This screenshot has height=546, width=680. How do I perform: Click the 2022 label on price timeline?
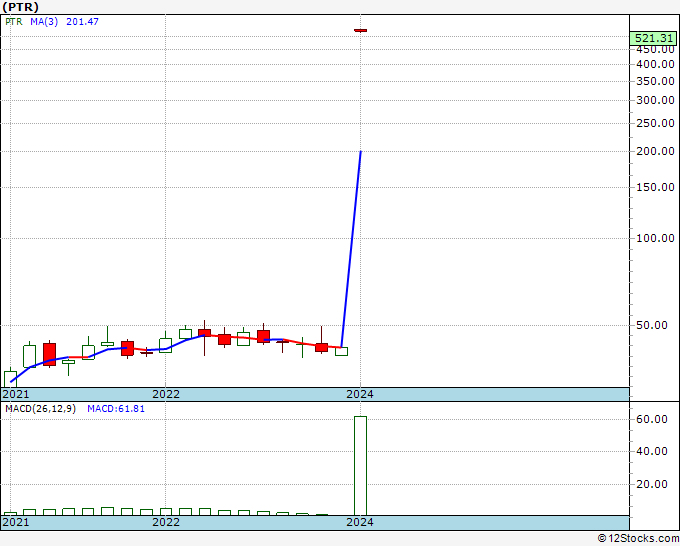point(166,394)
